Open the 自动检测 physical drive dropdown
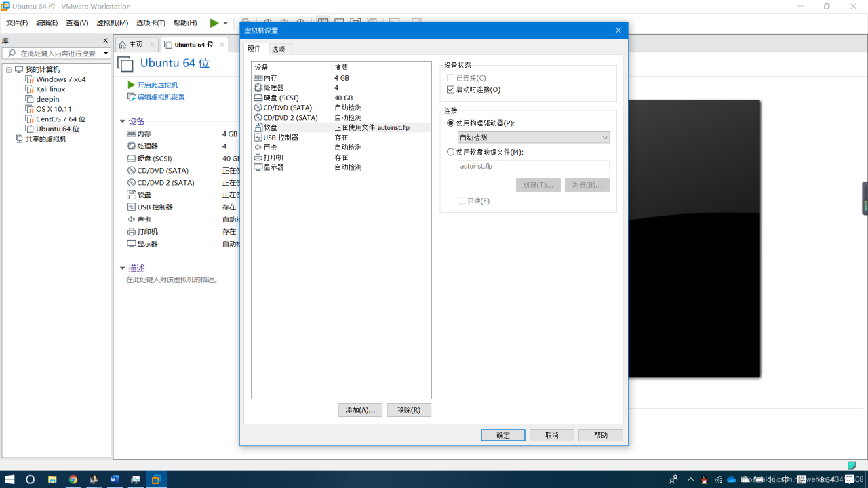Image resolution: width=868 pixels, height=488 pixels. click(x=534, y=138)
